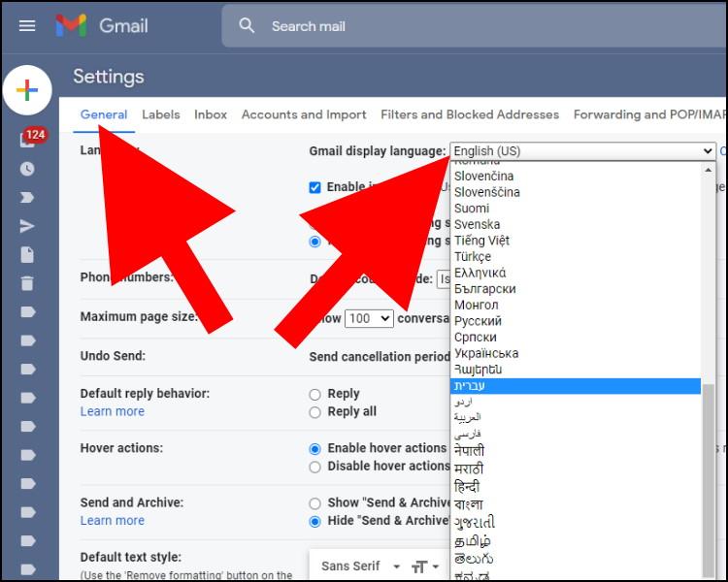
Task: Click the search magnifier icon
Action: point(247,25)
